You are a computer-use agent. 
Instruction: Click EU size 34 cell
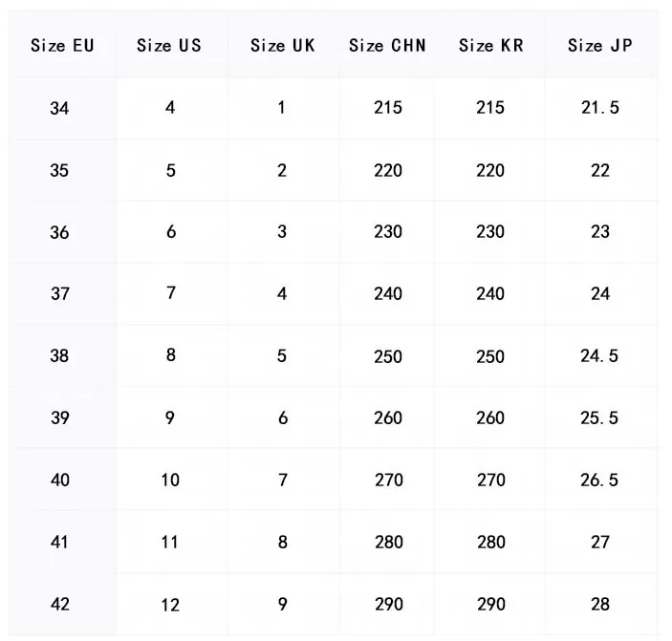59,109
